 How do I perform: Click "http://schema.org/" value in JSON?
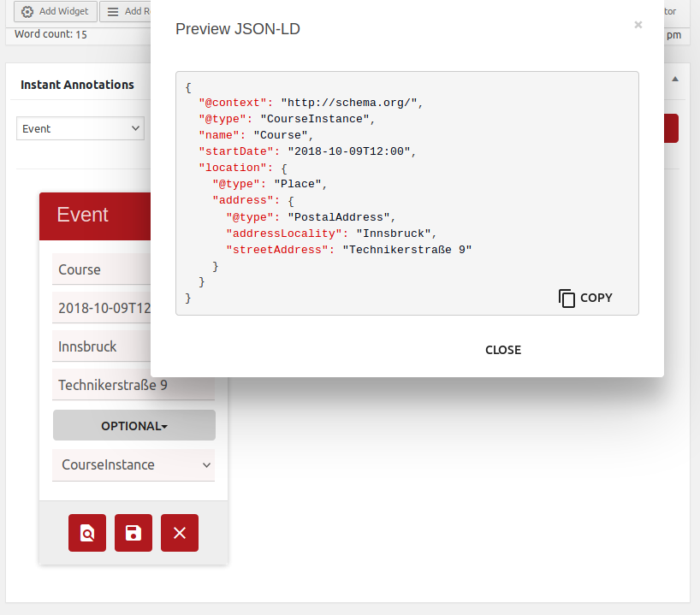tap(349, 103)
